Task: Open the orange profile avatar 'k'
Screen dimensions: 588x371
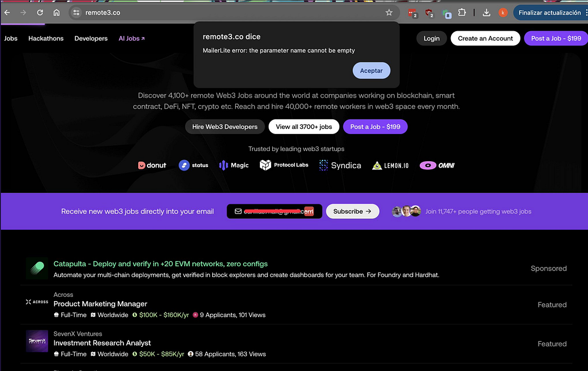Action: click(x=503, y=12)
